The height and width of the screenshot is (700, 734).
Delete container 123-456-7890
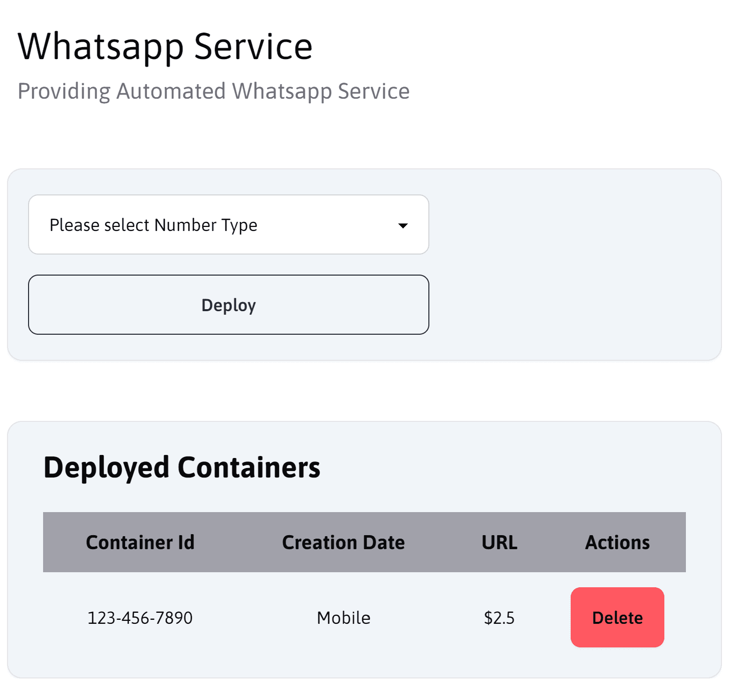click(617, 617)
